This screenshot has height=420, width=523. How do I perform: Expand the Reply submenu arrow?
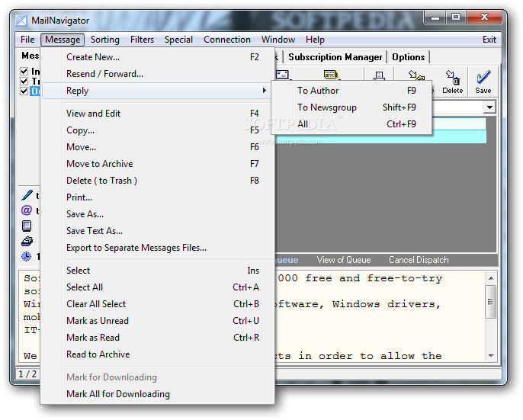(x=264, y=91)
